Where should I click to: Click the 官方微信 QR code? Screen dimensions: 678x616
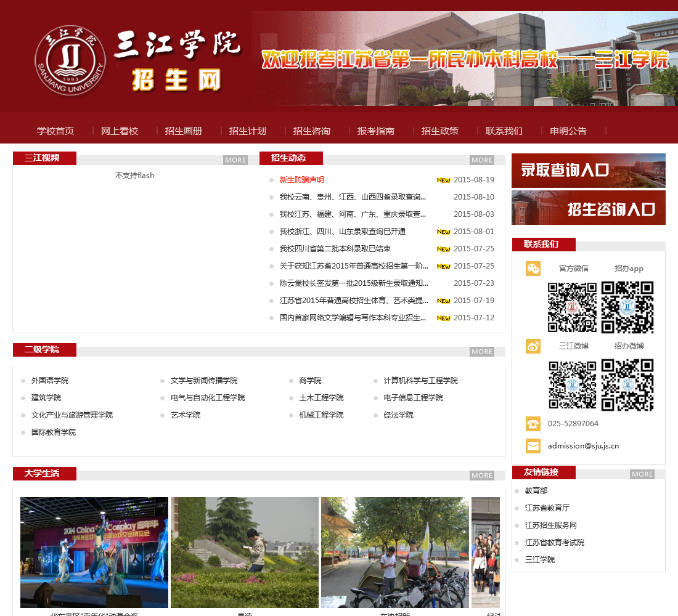573,307
